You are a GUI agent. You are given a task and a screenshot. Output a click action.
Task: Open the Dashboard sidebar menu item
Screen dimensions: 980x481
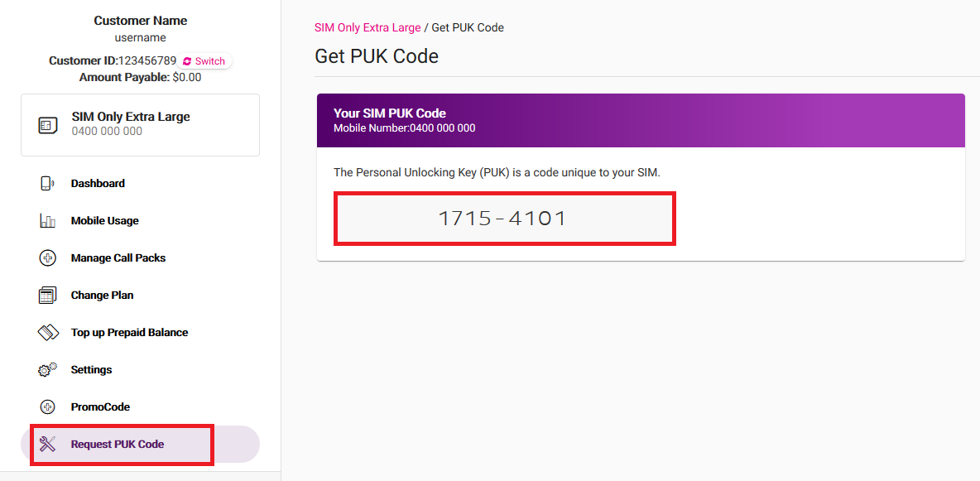coord(97,183)
